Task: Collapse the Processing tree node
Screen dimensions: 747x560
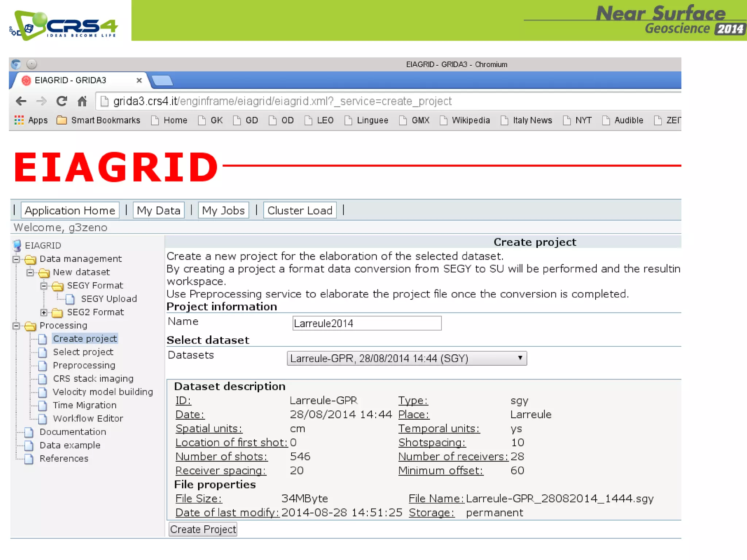Action: (16, 326)
